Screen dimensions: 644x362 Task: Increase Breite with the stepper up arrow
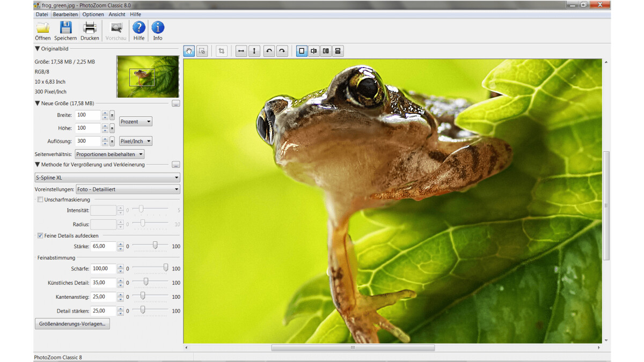(105, 113)
